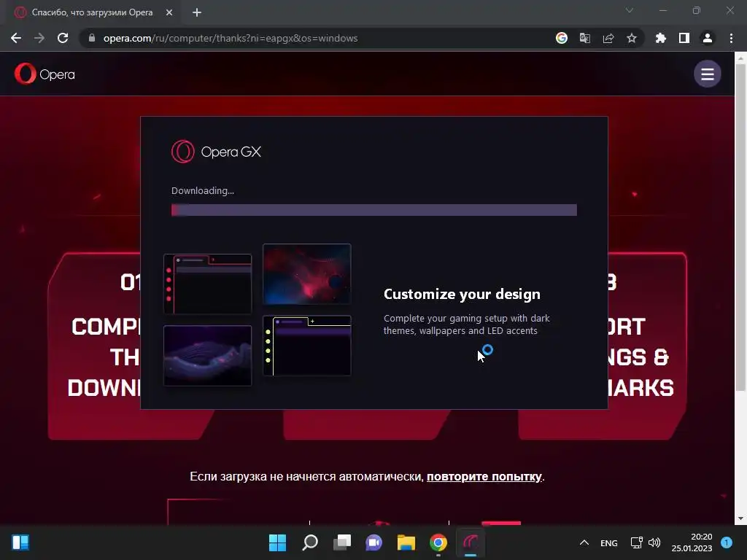Click the address bar URL field
The height and width of the screenshot is (560, 747).
[314, 38]
